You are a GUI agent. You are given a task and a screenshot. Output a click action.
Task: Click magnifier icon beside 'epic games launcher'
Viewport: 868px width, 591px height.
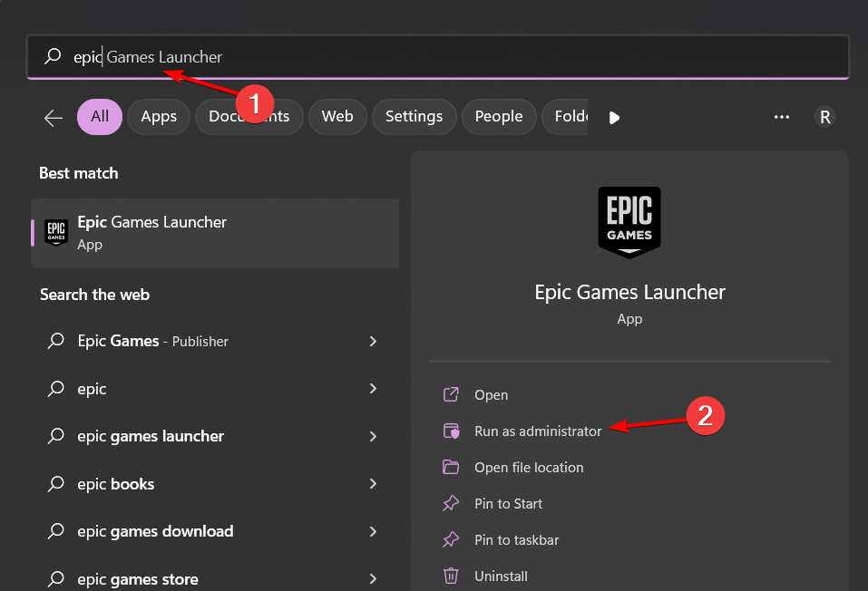click(56, 435)
